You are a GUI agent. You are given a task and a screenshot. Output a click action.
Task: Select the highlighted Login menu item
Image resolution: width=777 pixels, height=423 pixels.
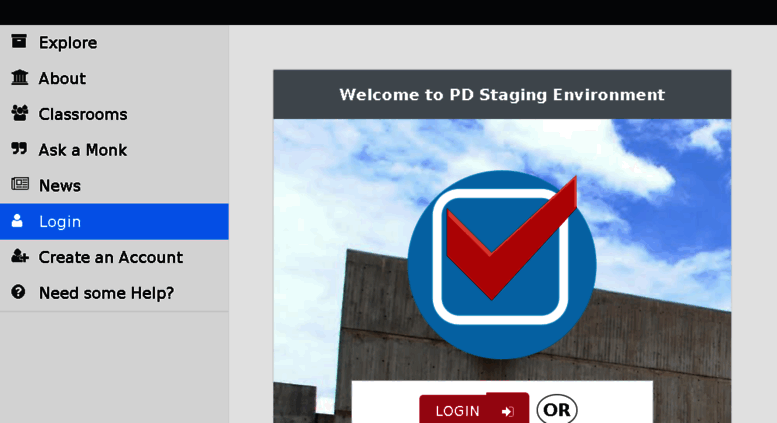(x=114, y=221)
